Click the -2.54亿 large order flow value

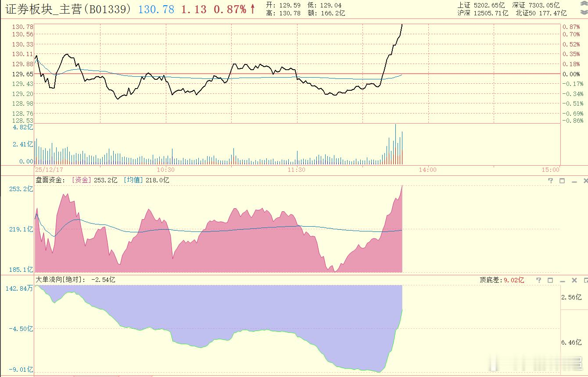pos(103,279)
